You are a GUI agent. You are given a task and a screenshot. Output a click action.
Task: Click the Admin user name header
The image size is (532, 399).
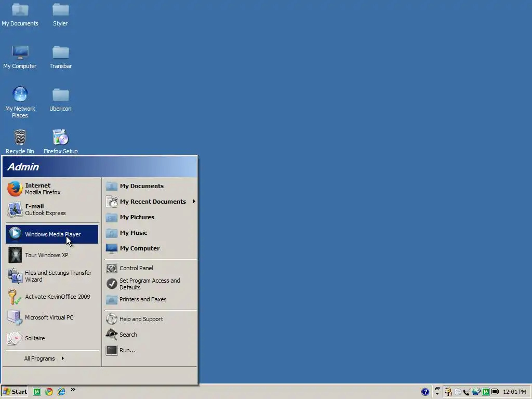pos(23,167)
